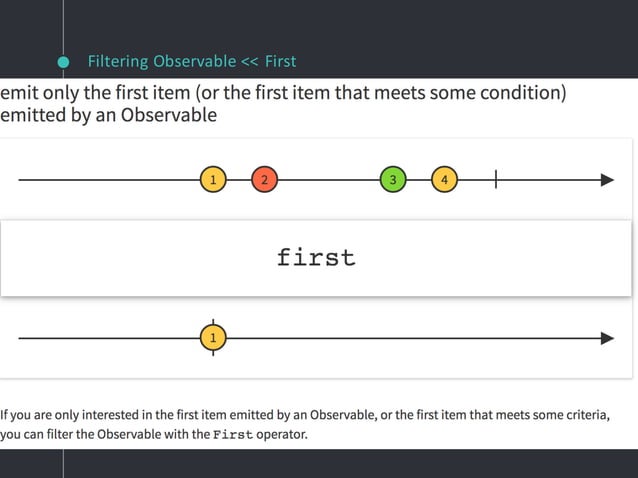Click the result stream arrowhead
Image resolution: width=638 pixels, height=478 pixels.
(607, 338)
